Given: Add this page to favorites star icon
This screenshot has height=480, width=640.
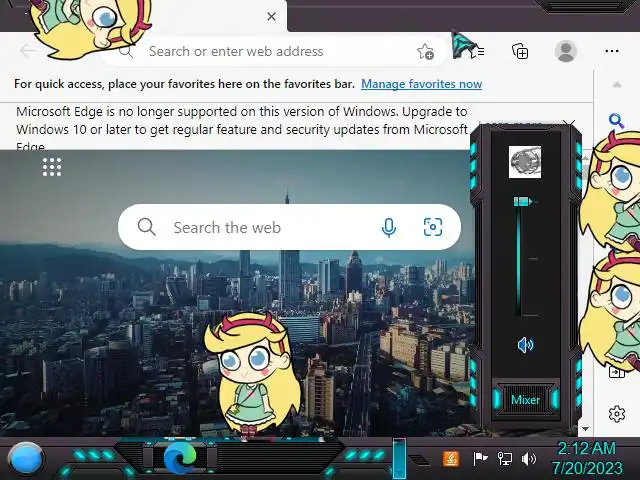Looking at the screenshot, I should [425, 51].
